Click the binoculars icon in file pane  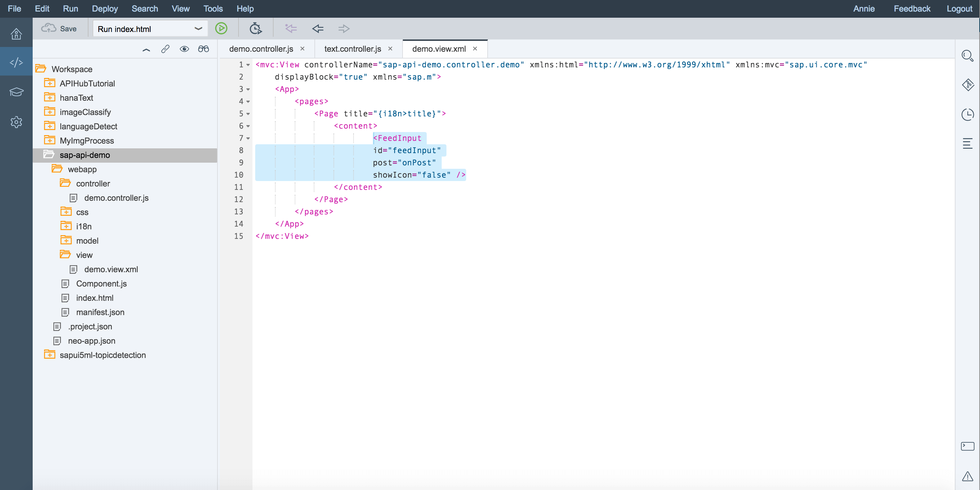203,49
